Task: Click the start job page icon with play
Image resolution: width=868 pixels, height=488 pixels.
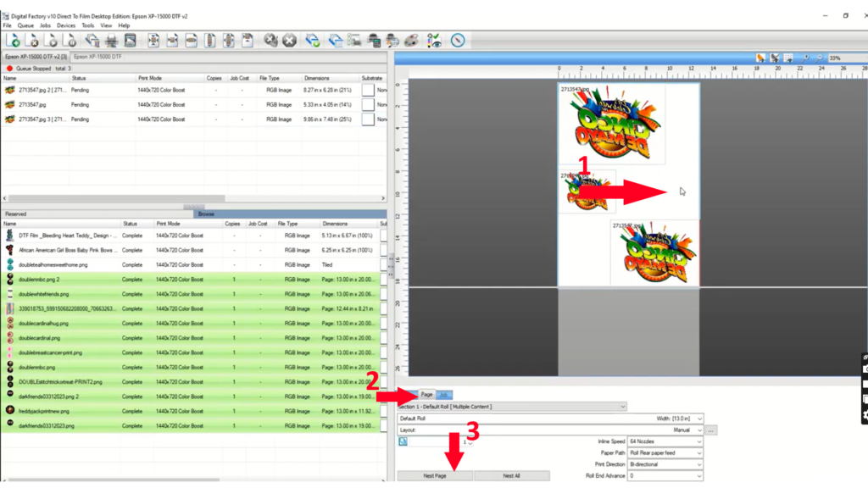Action: click(x=51, y=41)
